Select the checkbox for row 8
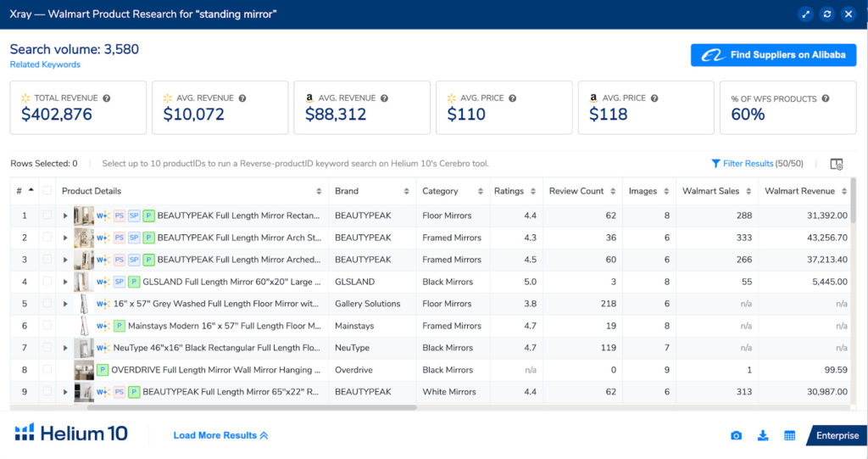Image resolution: width=868 pixels, height=459 pixels. tap(47, 370)
